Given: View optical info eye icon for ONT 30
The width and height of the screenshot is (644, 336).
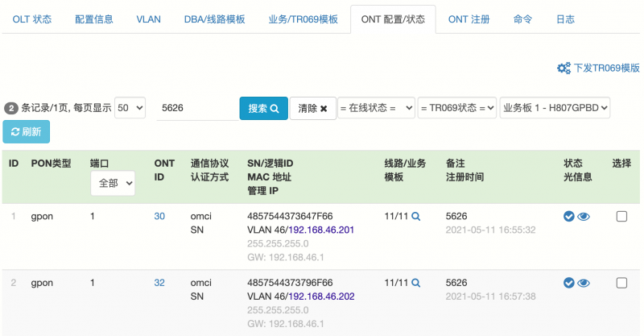Looking at the screenshot, I should tap(584, 217).
